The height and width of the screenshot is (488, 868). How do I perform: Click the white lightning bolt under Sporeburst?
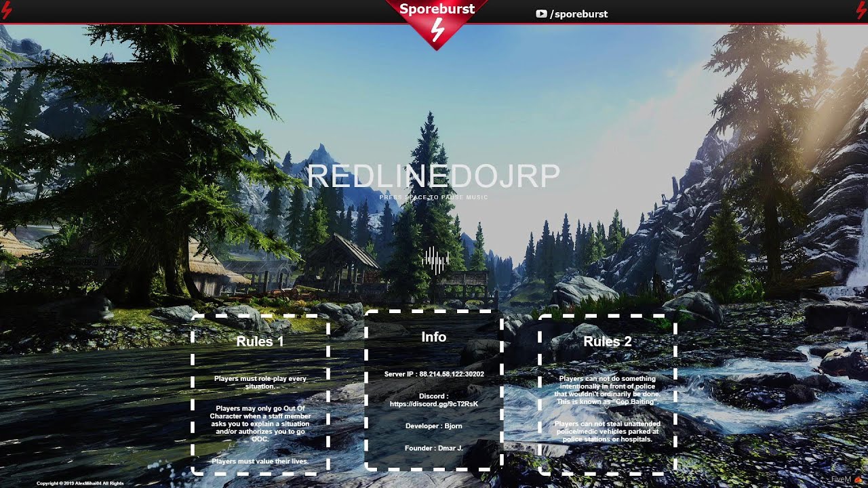(437, 30)
